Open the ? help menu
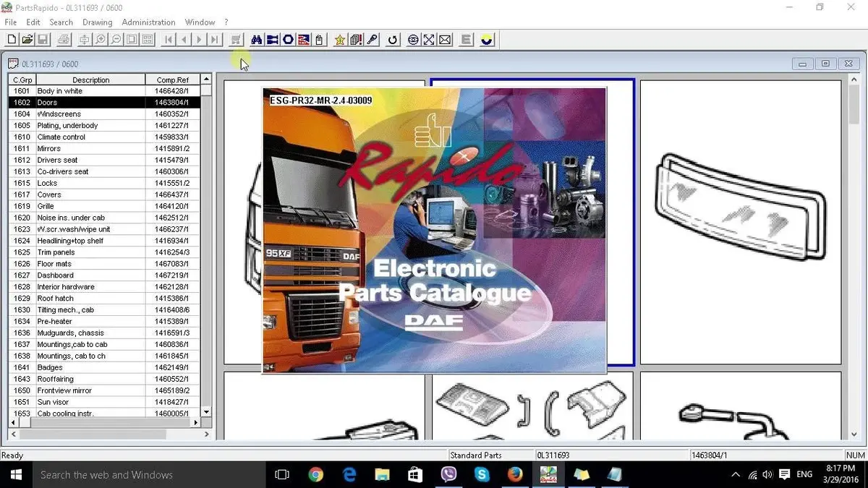The width and height of the screenshot is (868, 488). [226, 22]
